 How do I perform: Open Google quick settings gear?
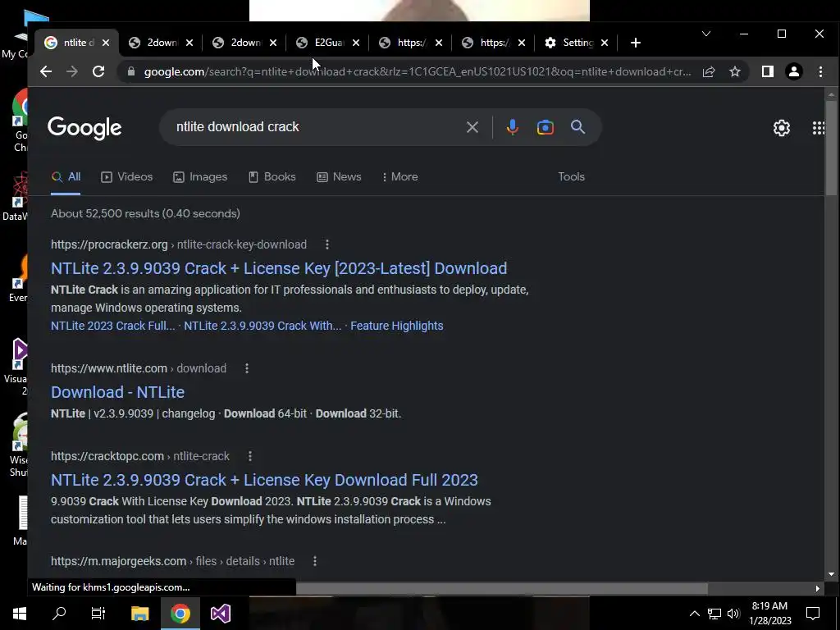pos(782,128)
